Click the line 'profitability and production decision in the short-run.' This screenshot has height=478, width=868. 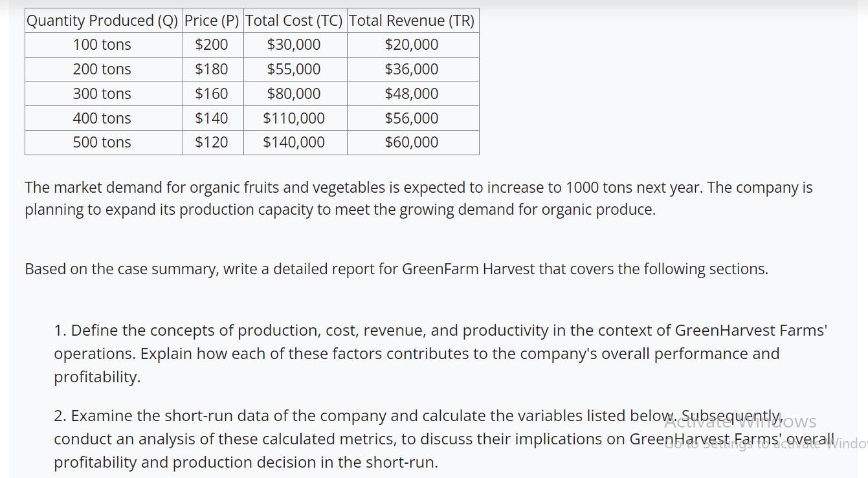(246, 462)
